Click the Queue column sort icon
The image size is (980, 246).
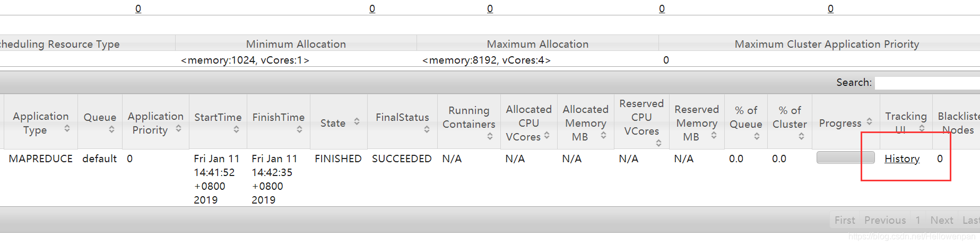tap(111, 129)
